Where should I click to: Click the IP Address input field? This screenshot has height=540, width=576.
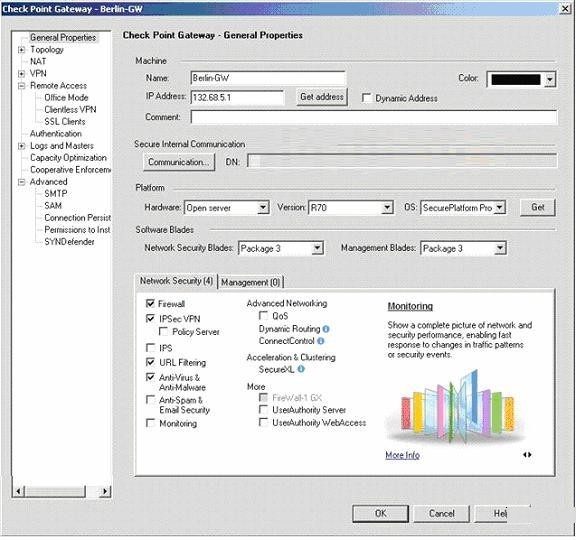pyautogui.click(x=237, y=98)
